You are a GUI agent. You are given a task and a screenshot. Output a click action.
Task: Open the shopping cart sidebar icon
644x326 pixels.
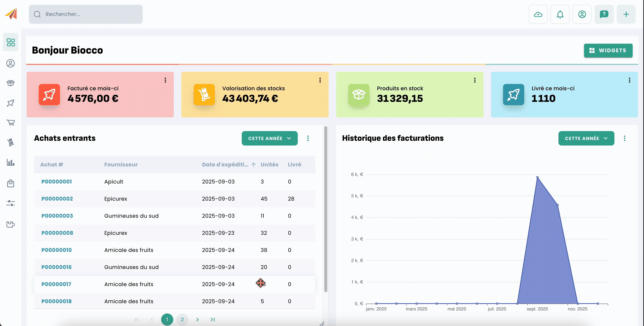tap(10, 123)
